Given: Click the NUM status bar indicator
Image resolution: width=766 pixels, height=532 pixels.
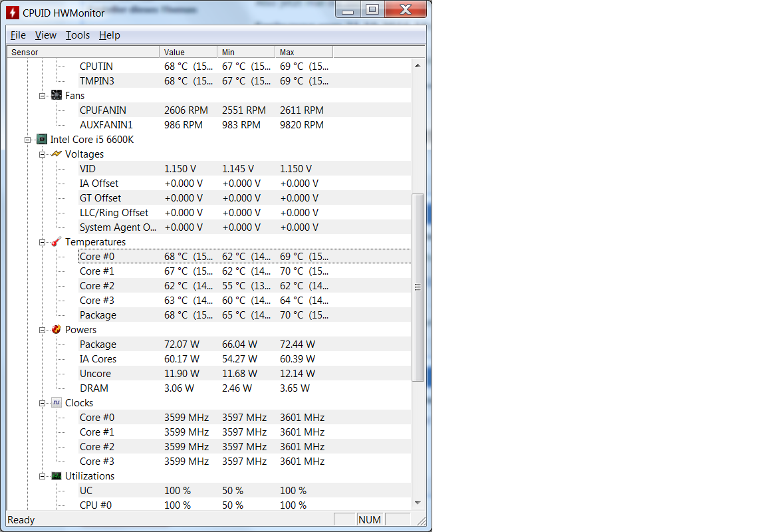Looking at the screenshot, I should [x=370, y=520].
